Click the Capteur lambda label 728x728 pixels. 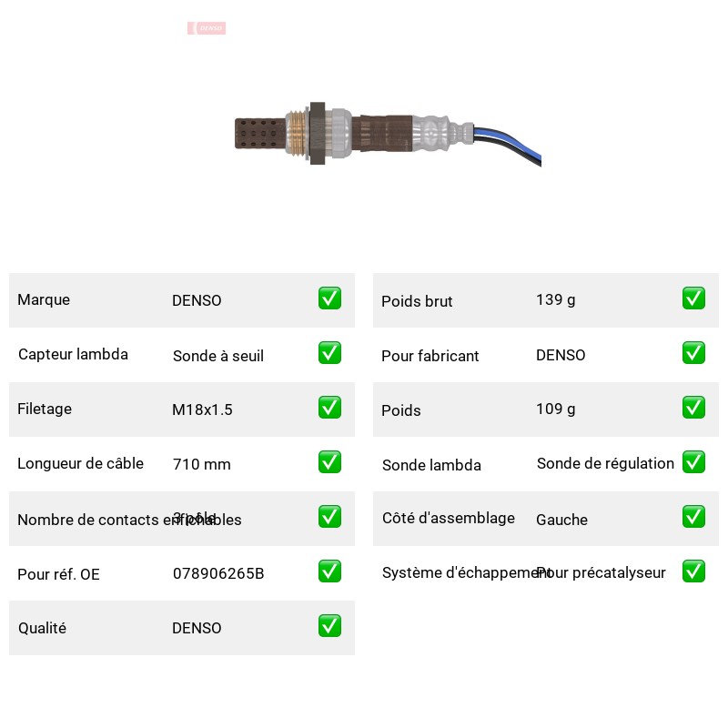(x=73, y=354)
